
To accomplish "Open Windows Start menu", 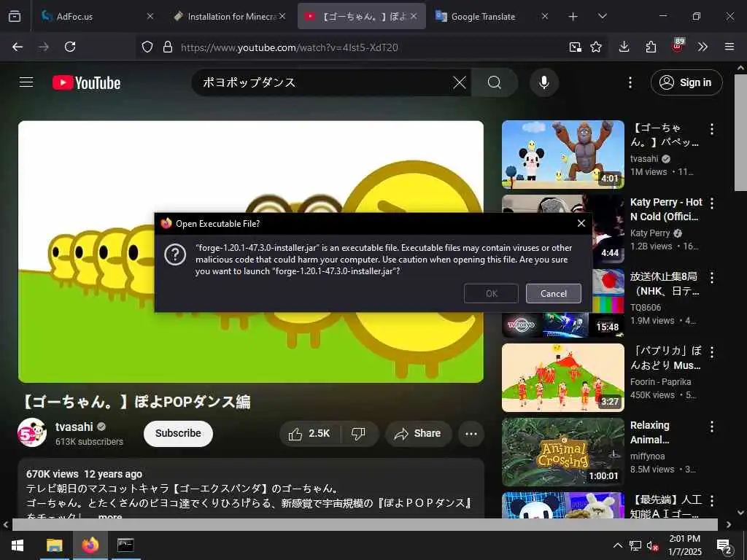I will tap(18, 545).
